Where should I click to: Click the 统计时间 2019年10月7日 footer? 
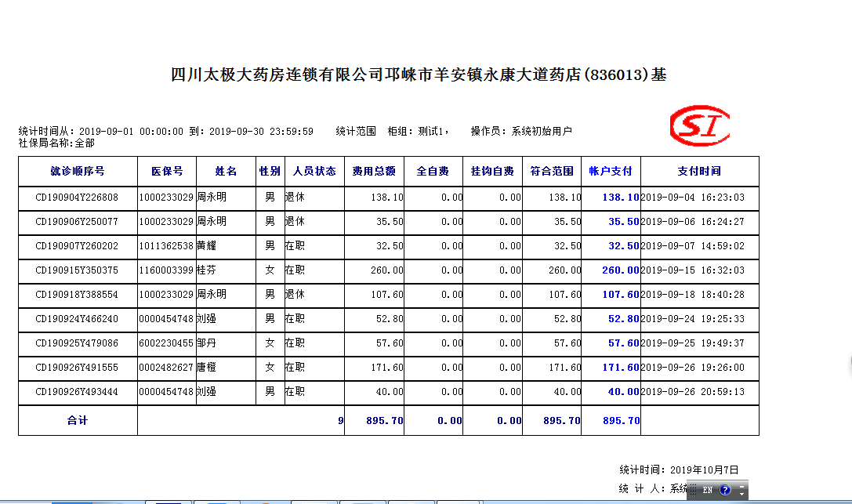point(680,470)
